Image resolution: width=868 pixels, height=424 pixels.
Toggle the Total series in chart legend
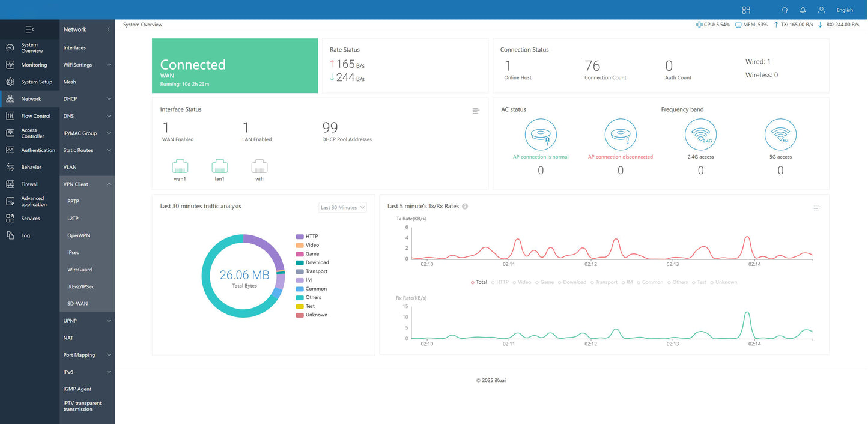tap(479, 282)
